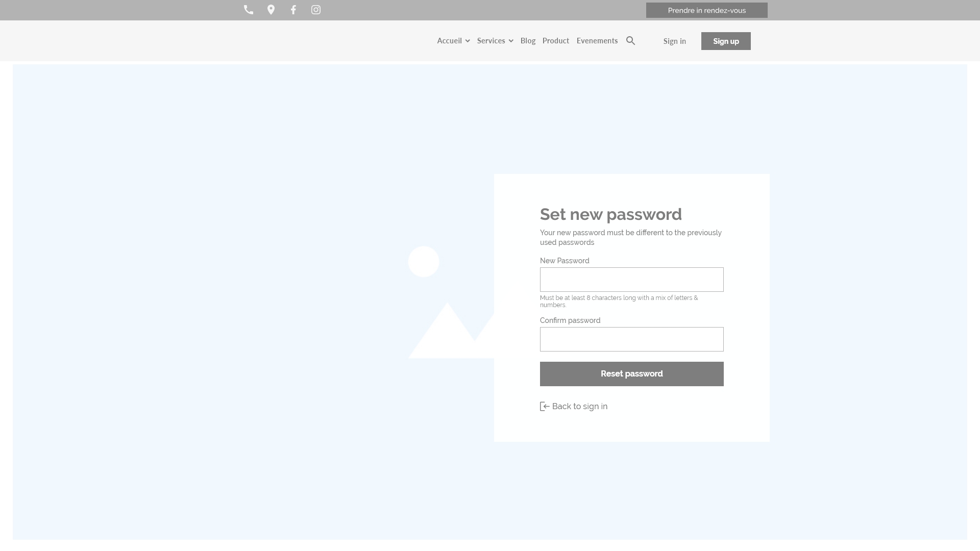Click the back arrow icon near sign in
The image size is (980, 551).
(544, 406)
